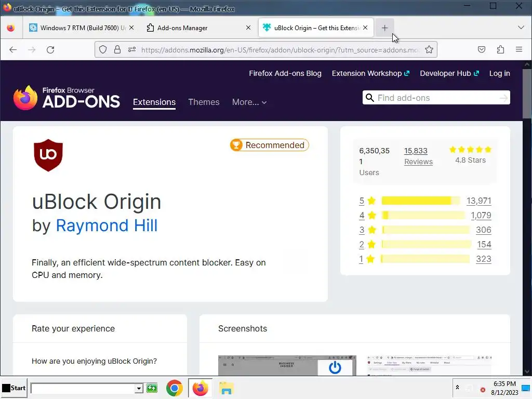Focus the Find add-ons search field

[x=436, y=98]
